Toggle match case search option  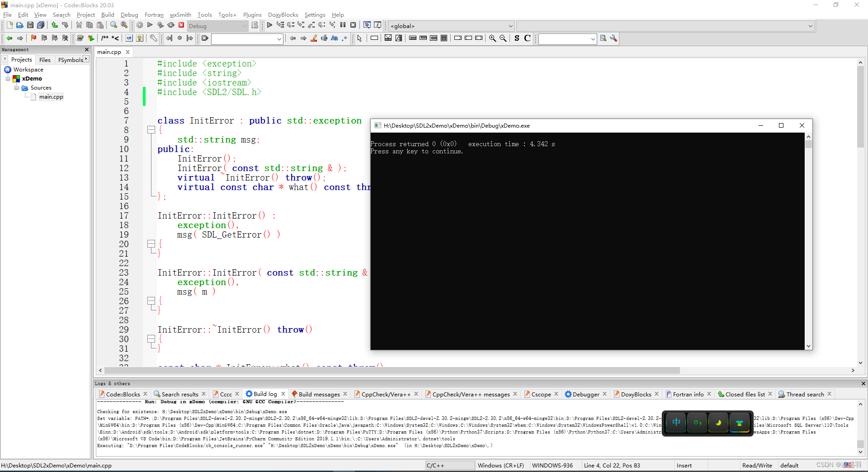(x=335, y=38)
